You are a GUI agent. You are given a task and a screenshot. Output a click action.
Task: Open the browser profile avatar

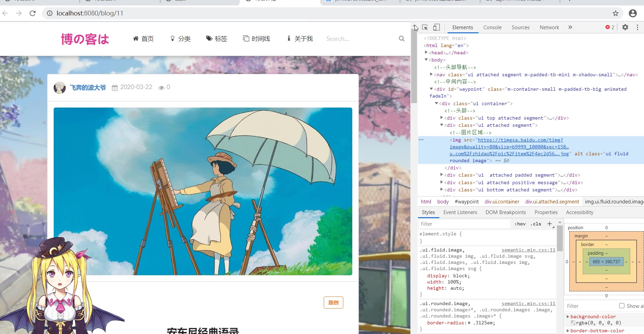pyautogui.click(x=633, y=13)
